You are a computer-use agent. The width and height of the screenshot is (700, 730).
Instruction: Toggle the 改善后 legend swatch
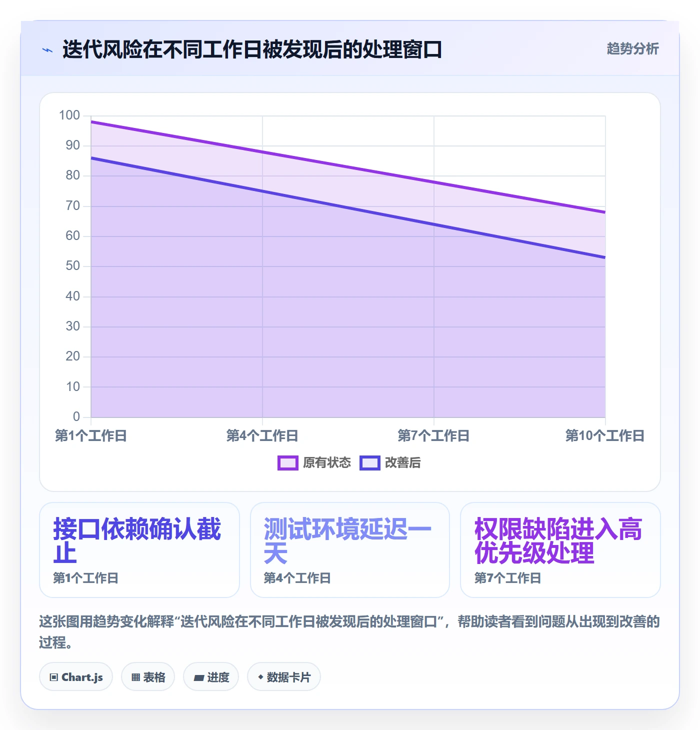point(369,463)
